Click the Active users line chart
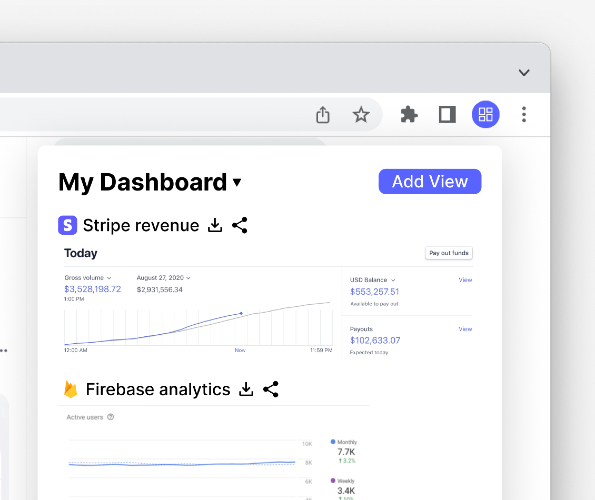595x500 pixels. click(182, 464)
